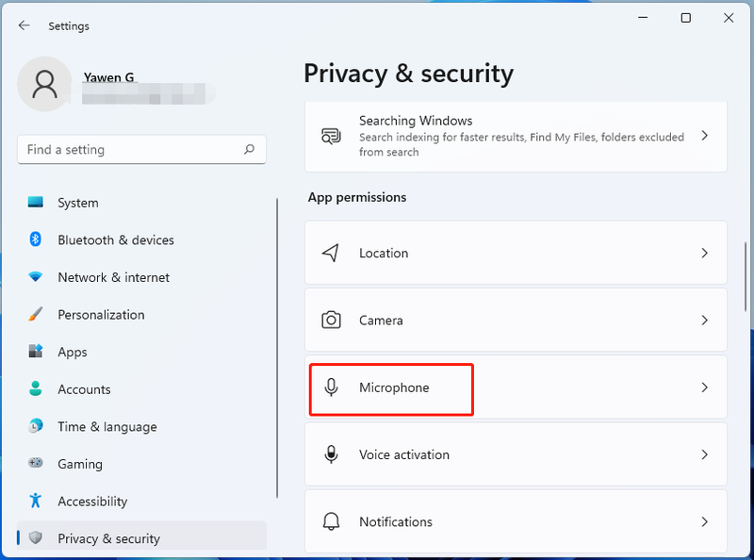This screenshot has height=560, width=754.
Task: Maximize the Settings window
Action: point(686,18)
